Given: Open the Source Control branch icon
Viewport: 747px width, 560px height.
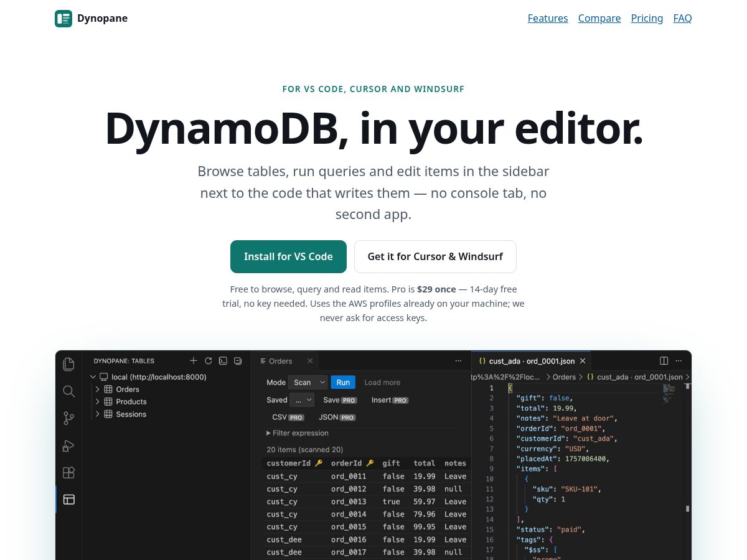Looking at the screenshot, I should (x=69, y=418).
